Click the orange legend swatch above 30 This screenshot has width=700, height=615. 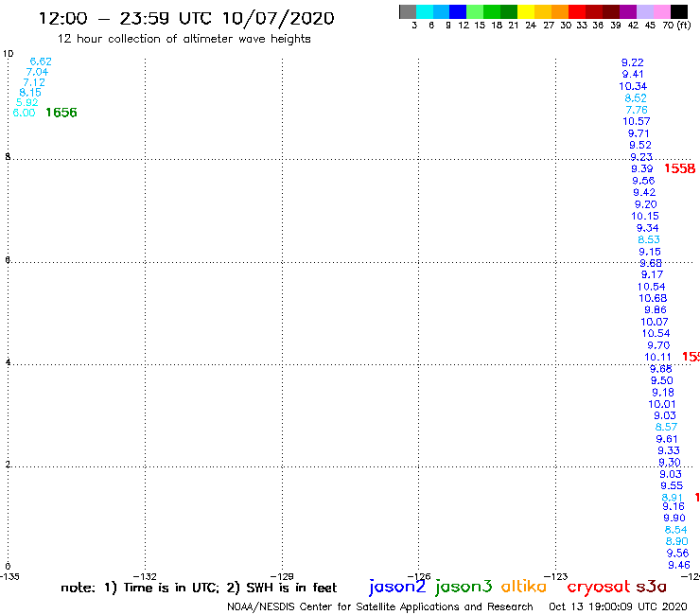tap(560, 11)
